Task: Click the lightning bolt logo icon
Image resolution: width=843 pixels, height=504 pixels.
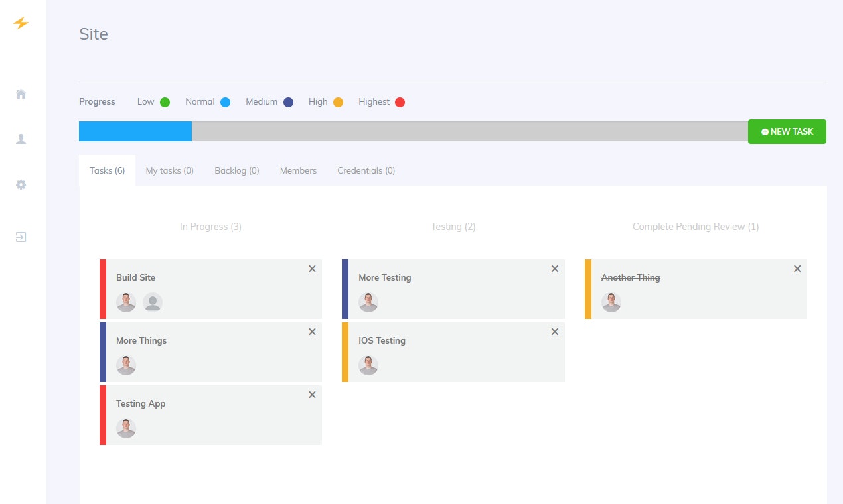Action: 21,23
